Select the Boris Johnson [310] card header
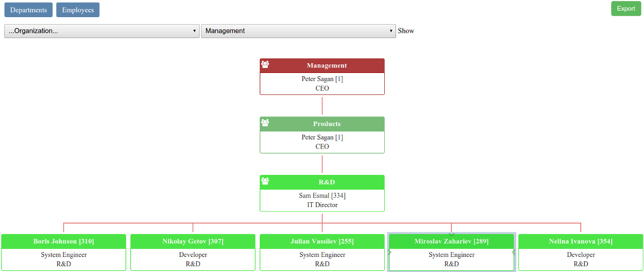This screenshot has width=644, height=272. (x=63, y=241)
